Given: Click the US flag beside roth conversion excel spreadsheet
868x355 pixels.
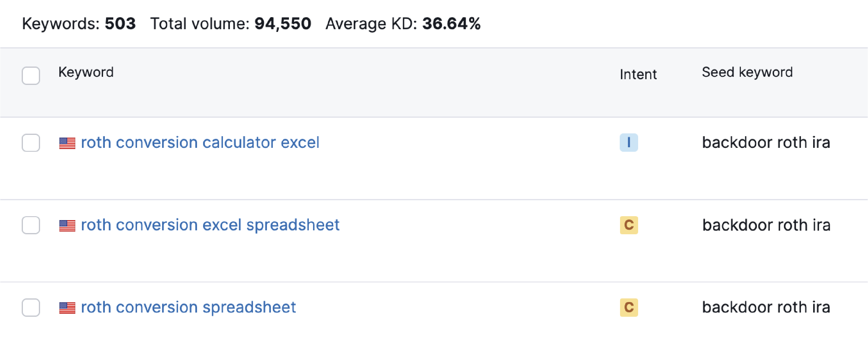Looking at the screenshot, I should pos(67,226).
